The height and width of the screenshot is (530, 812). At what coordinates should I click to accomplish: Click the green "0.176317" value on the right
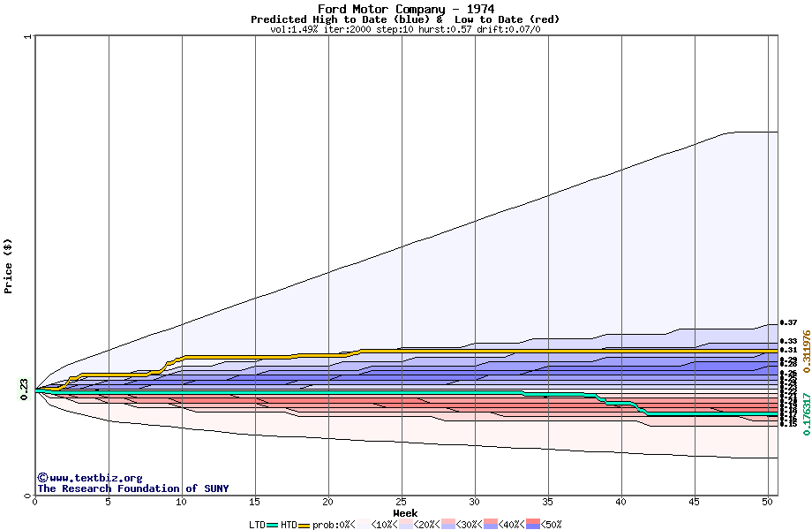807,413
